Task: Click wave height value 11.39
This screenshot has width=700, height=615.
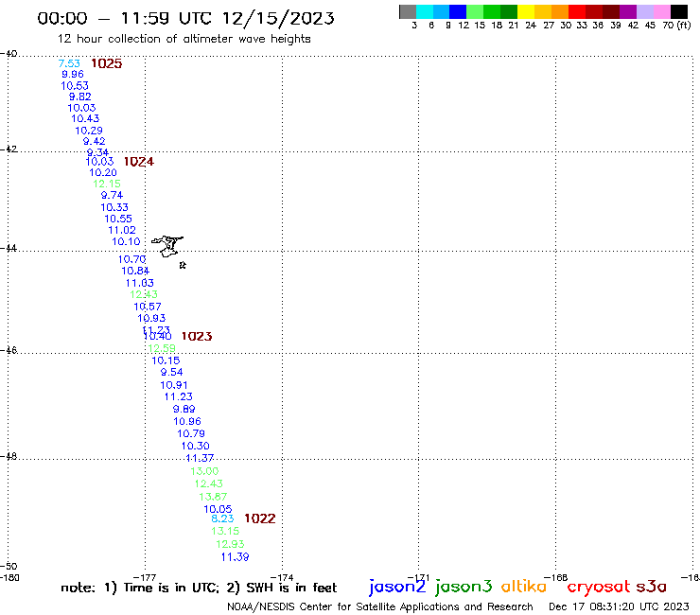Action: [x=235, y=557]
